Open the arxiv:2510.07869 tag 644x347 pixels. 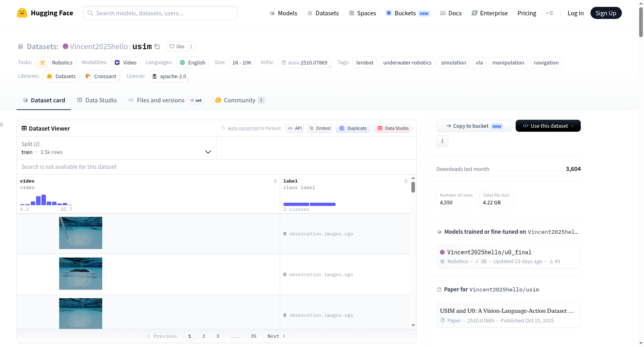pos(304,62)
